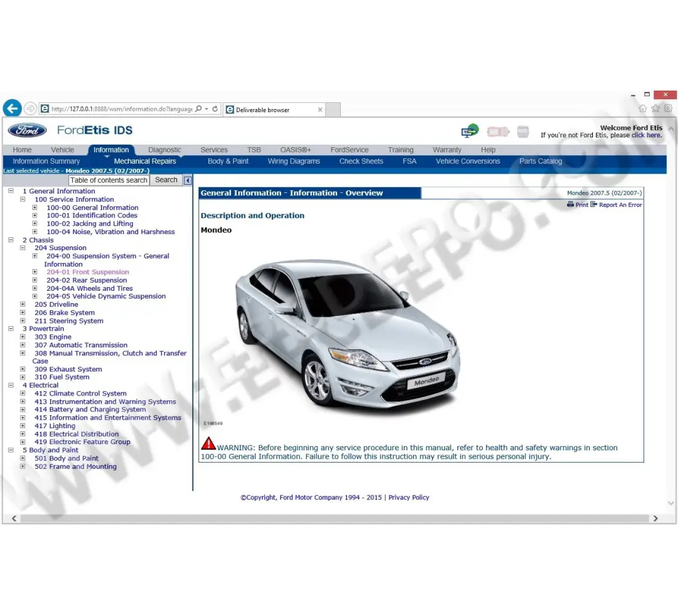The image size is (678, 616).
Task: Open 100-01 Identification Codes section
Action: click(x=92, y=215)
